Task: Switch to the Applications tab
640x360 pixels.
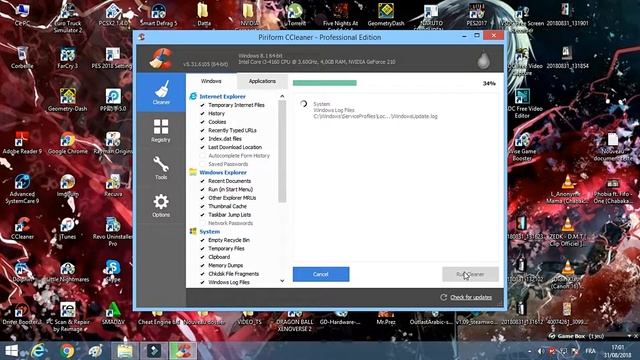Action: (x=262, y=81)
